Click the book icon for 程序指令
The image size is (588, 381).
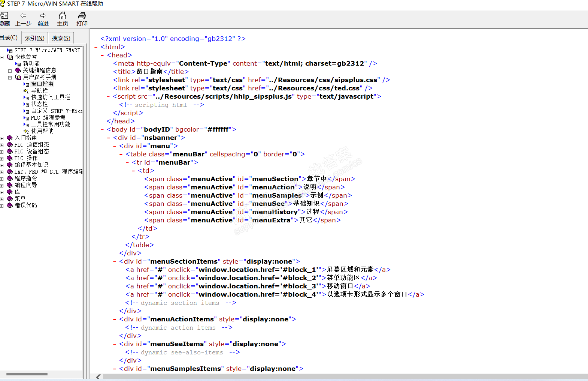10,178
